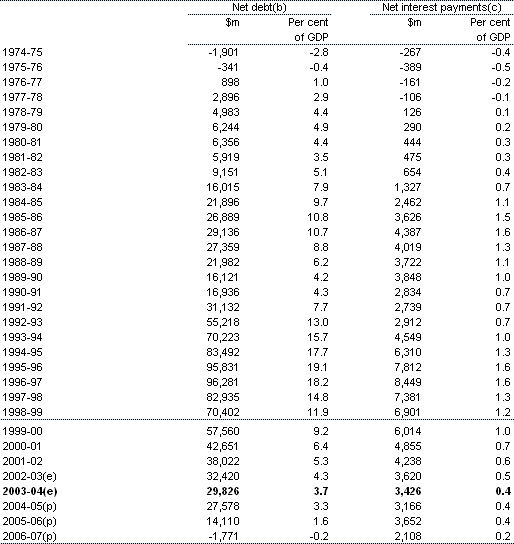This screenshot has width=514, height=544.
Task: Click year label 1981-82
Action: point(22,157)
